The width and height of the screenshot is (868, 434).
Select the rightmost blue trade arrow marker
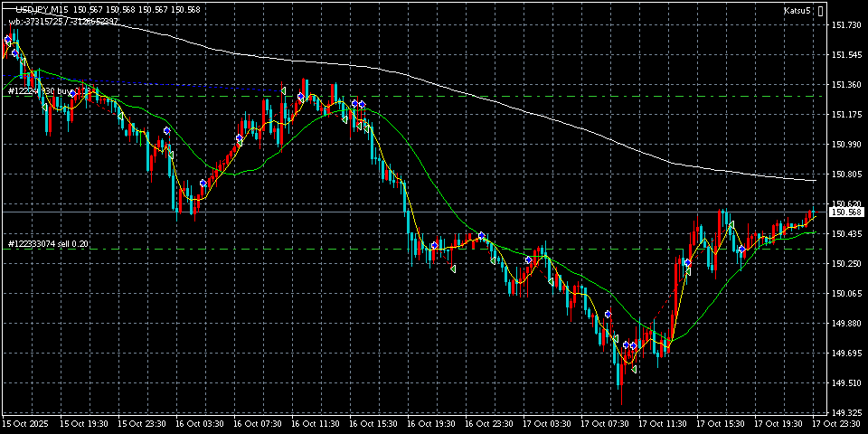click(x=741, y=250)
